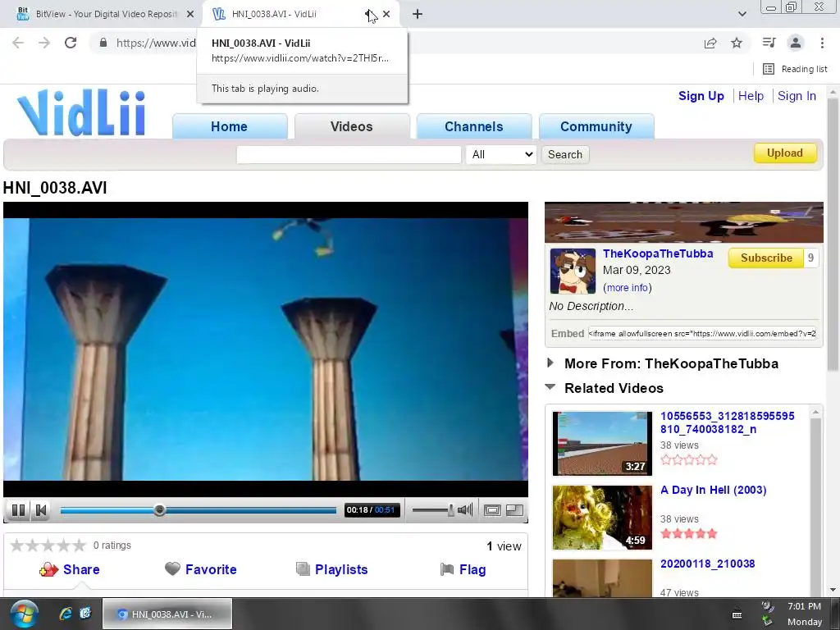Viewport: 840px width, 630px height.
Task: Click the VidLii logo
Action: 81,112
